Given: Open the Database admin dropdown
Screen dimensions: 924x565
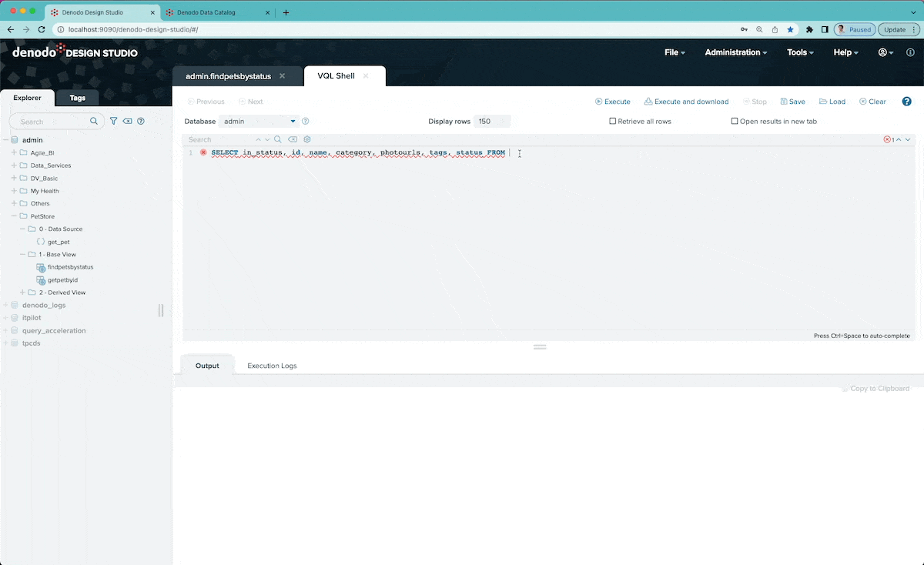Looking at the screenshot, I should tap(259, 122).
